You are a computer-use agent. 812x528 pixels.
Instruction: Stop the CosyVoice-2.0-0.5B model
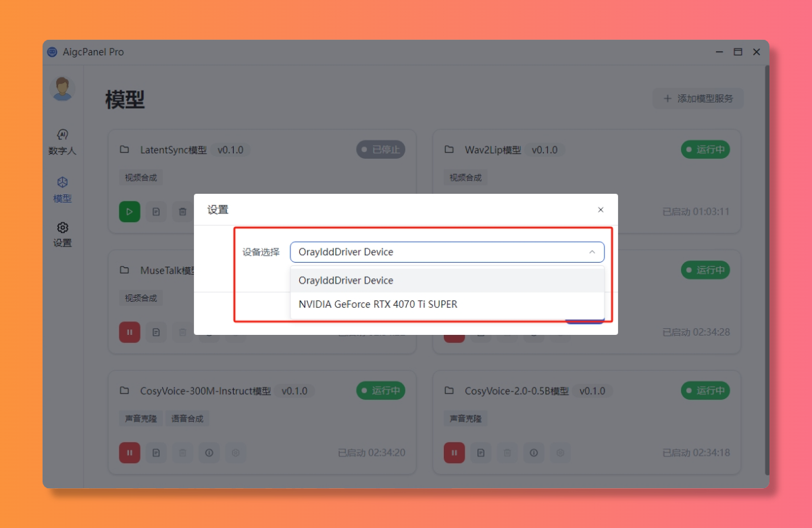454,452
